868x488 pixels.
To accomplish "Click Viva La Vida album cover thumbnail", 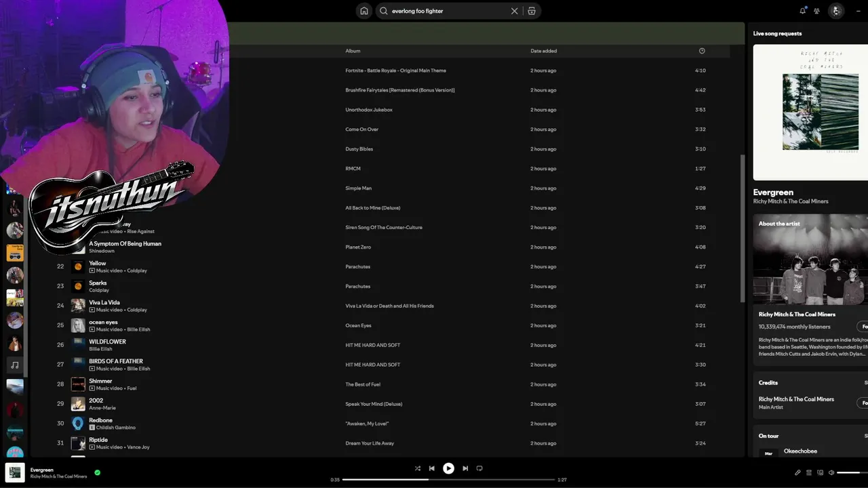I will (x=78, y=306).
